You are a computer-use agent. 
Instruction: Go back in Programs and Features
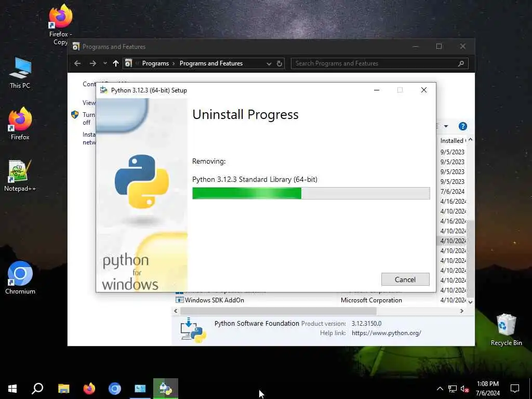pos(77,63)
